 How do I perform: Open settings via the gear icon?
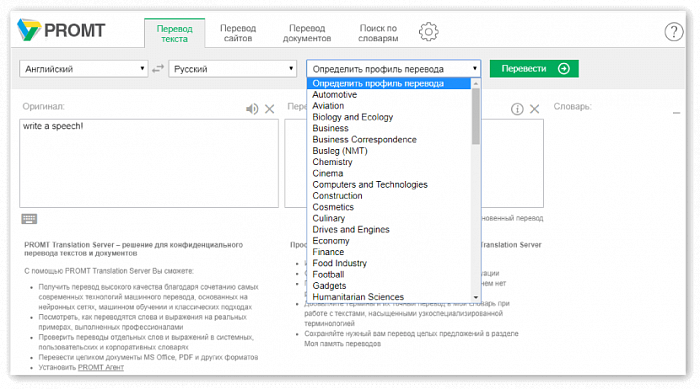pyautogui.click(x=429, y=32)
